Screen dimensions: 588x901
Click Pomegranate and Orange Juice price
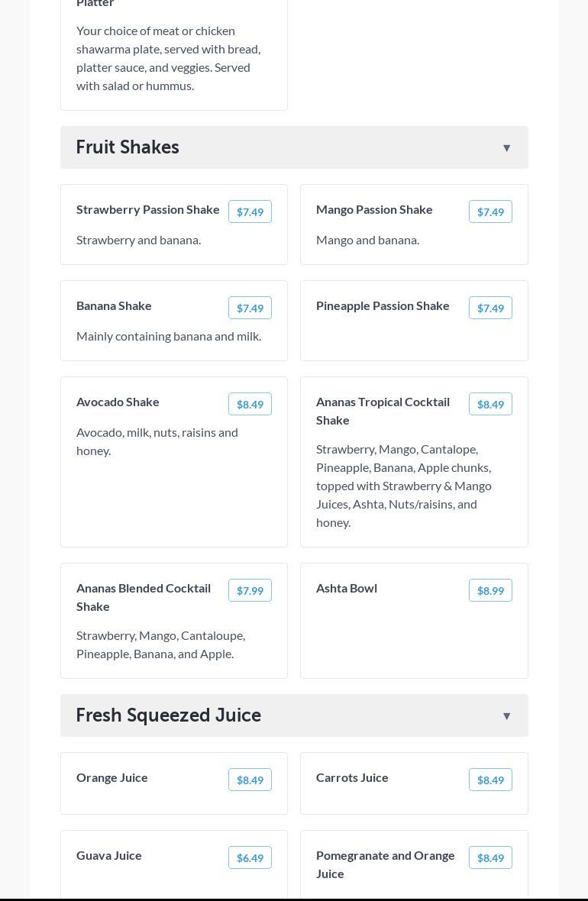(x=490, y=857)
